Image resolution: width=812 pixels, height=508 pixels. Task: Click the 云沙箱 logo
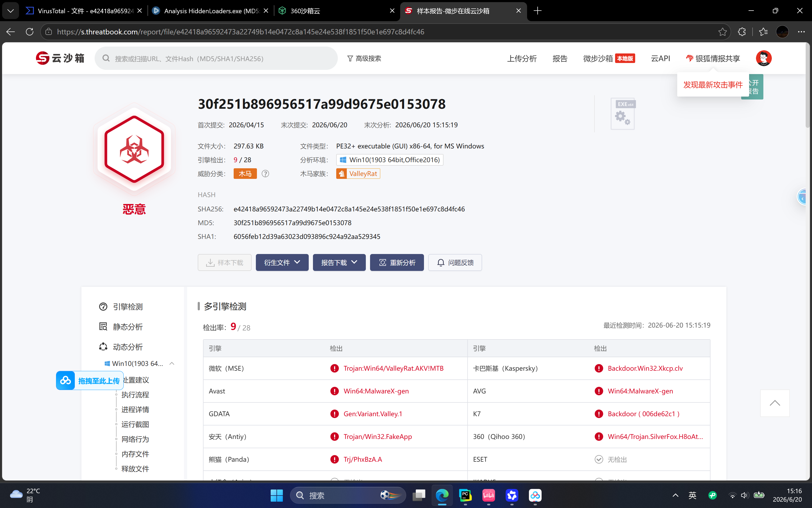60,58
